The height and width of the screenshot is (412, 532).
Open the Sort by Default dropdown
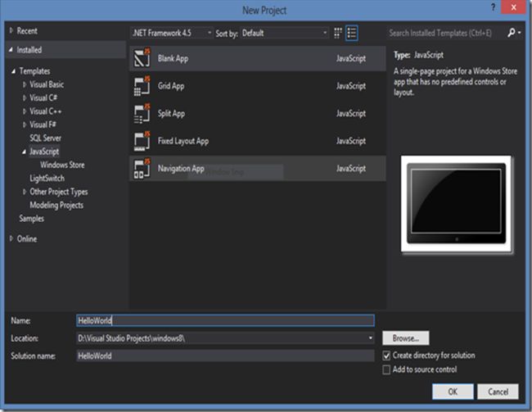click(284, 33)
